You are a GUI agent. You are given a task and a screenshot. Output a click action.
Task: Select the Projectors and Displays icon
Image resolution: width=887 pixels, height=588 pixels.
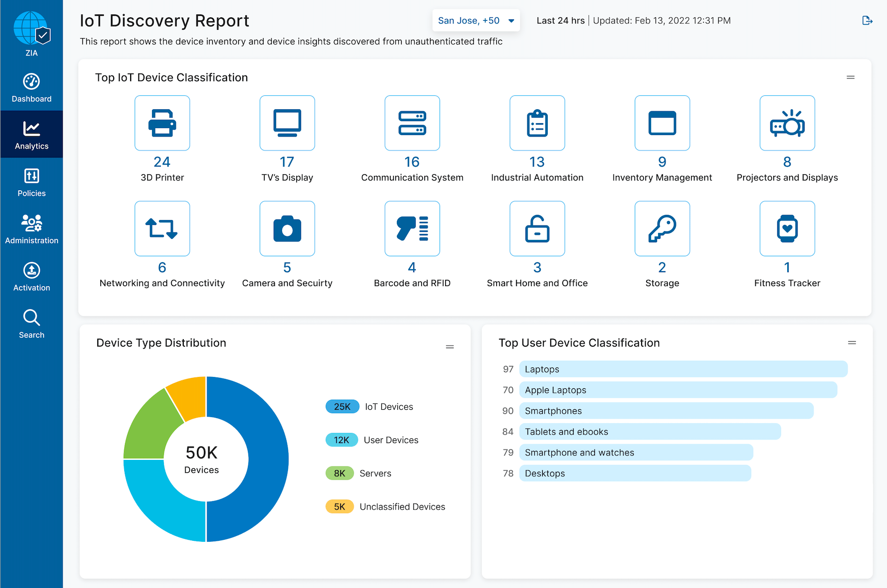click(787, 123)
